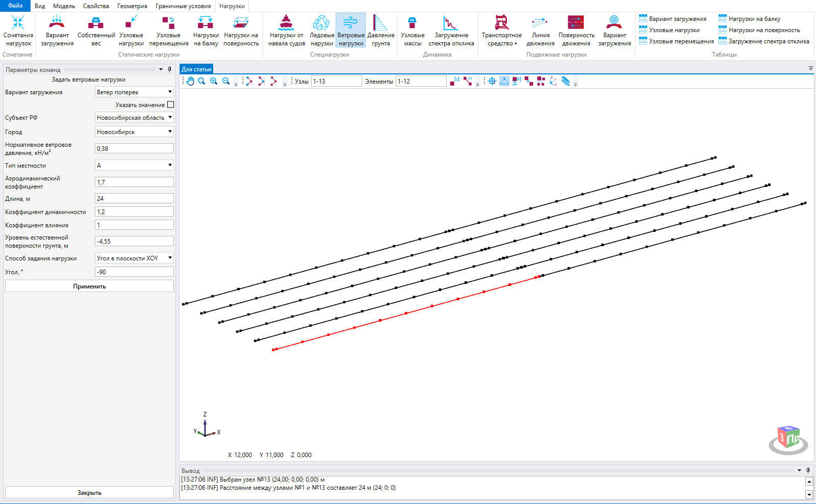Toggle the Указать значение checkbox
This screenshot has width=816, height=504.
click(x=171, y=104)
